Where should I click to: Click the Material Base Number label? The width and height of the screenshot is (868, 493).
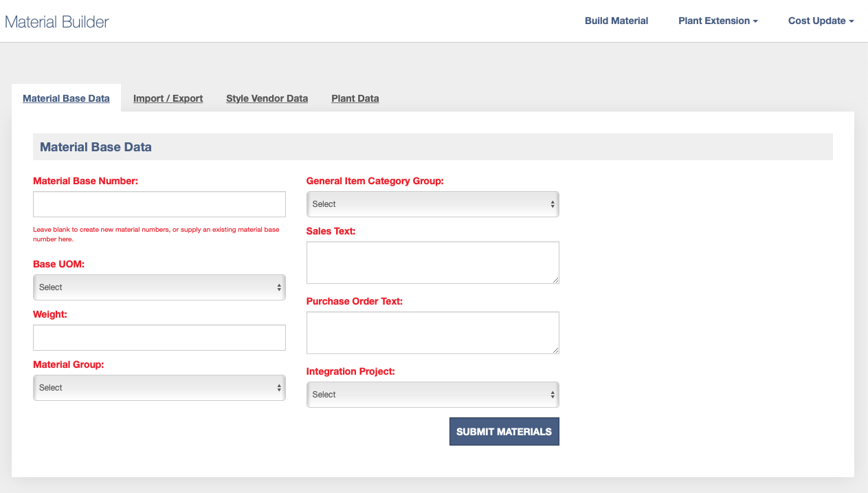[x=86, y=181]
